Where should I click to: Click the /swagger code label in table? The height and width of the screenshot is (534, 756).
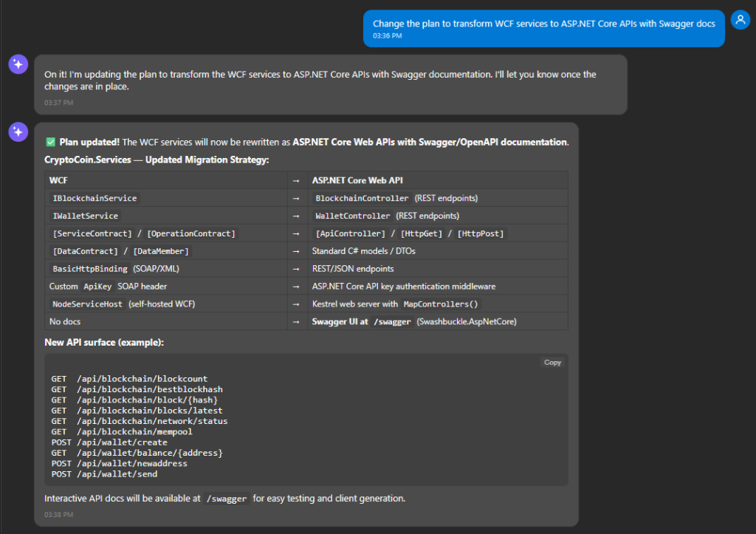(393, 322)
